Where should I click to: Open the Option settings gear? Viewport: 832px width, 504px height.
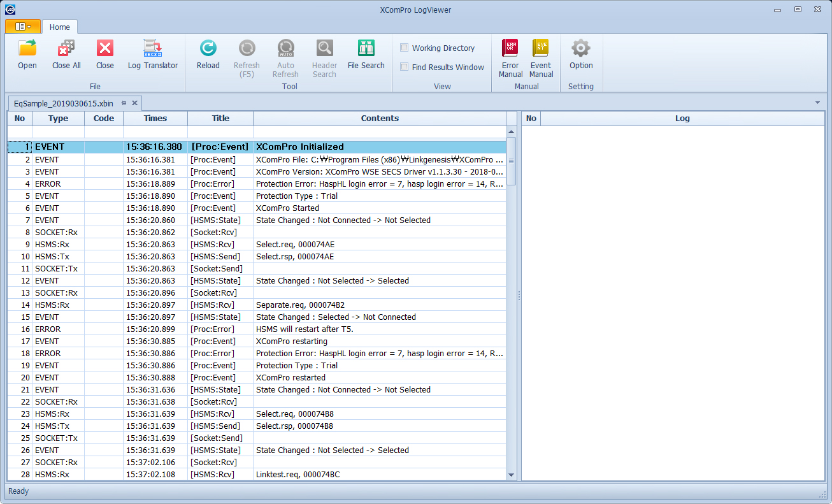pyautogui.click(x=581, y=48)
